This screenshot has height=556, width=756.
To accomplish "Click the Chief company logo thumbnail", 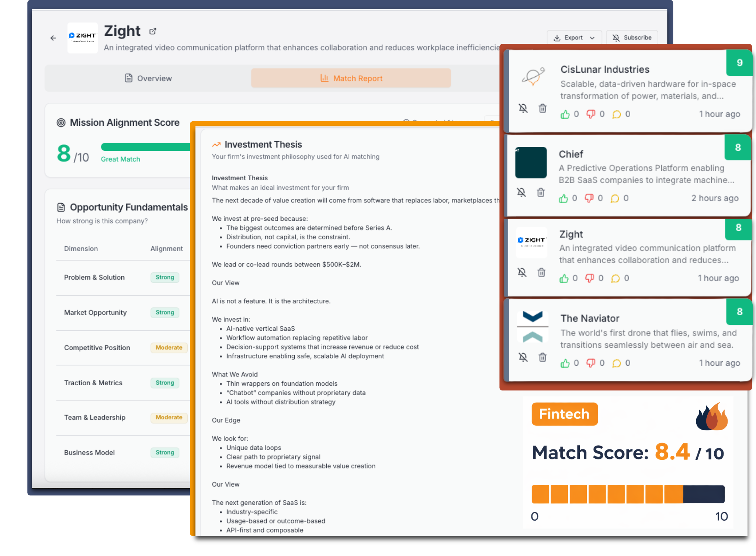I will (x=531, y=163).
